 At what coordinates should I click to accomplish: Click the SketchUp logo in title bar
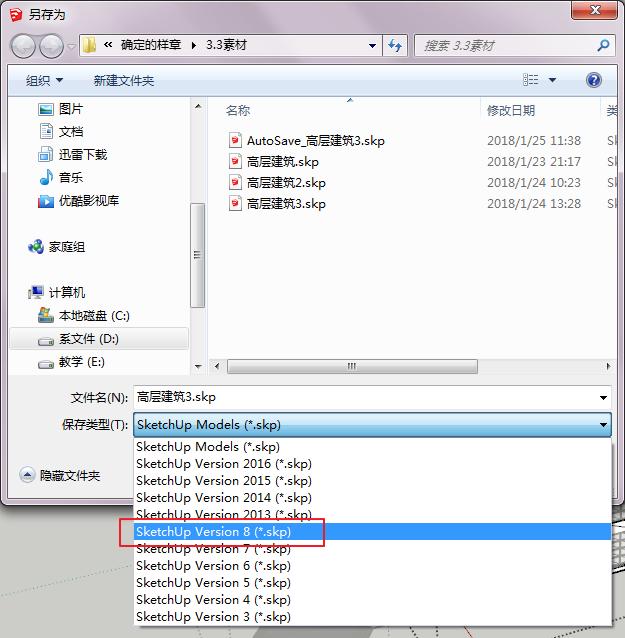point(16,15)
